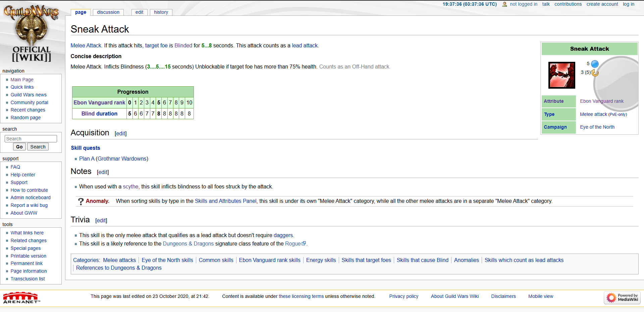The height and width of the screenshot is (312, 644).
Task: Follow the Melee Attack link in description
Action: point(86,45)
